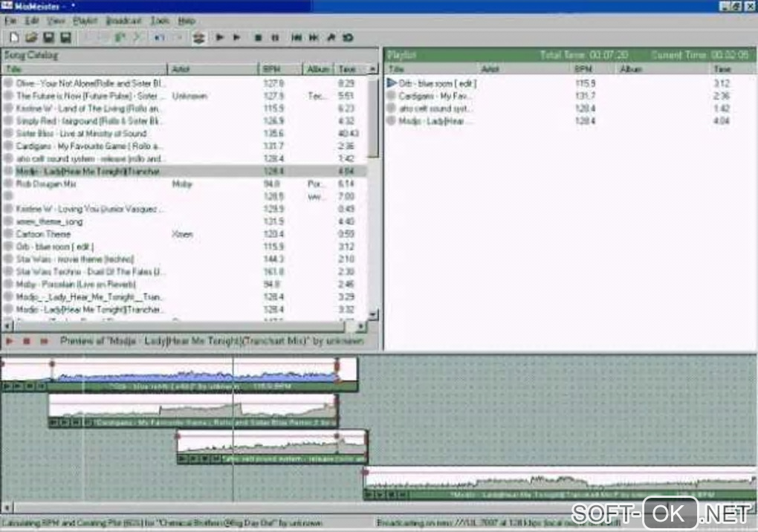Play the Modjo Lady timeline track
Image resolution: width=758 pixels, height=532 pixels.
pos(369,494)
